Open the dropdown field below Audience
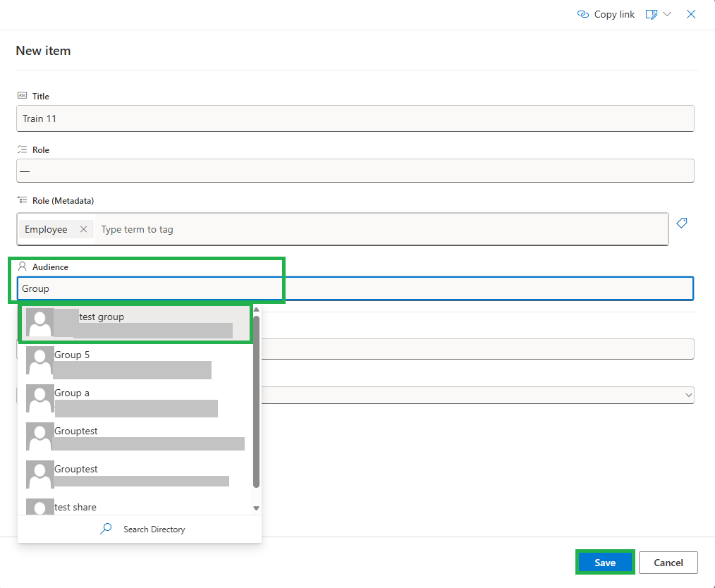 [x=477, y=395]
